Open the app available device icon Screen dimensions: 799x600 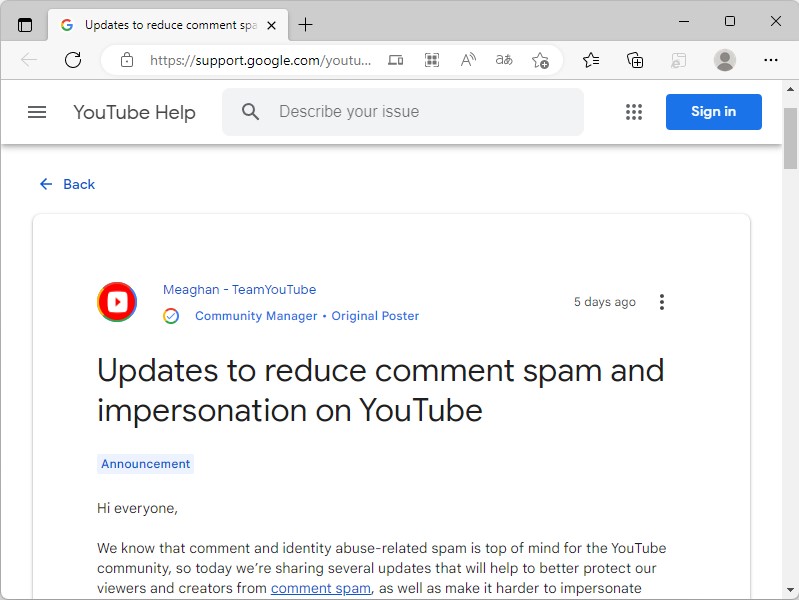[x=396, y=60]
